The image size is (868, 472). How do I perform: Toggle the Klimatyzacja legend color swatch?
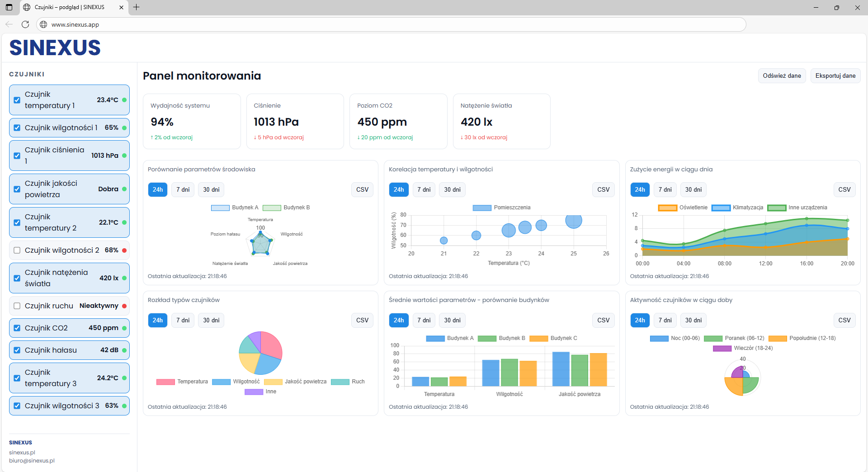tap(721, 208)
